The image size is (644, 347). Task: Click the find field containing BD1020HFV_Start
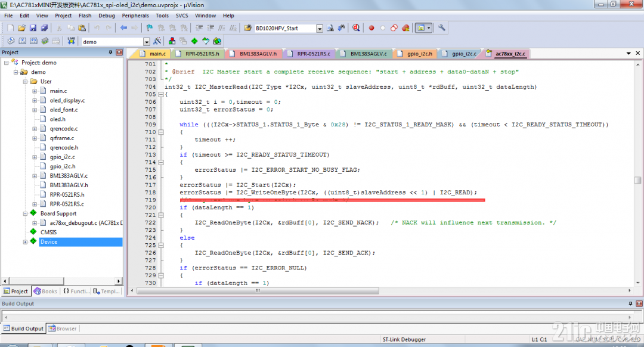(x=285, y=29)
